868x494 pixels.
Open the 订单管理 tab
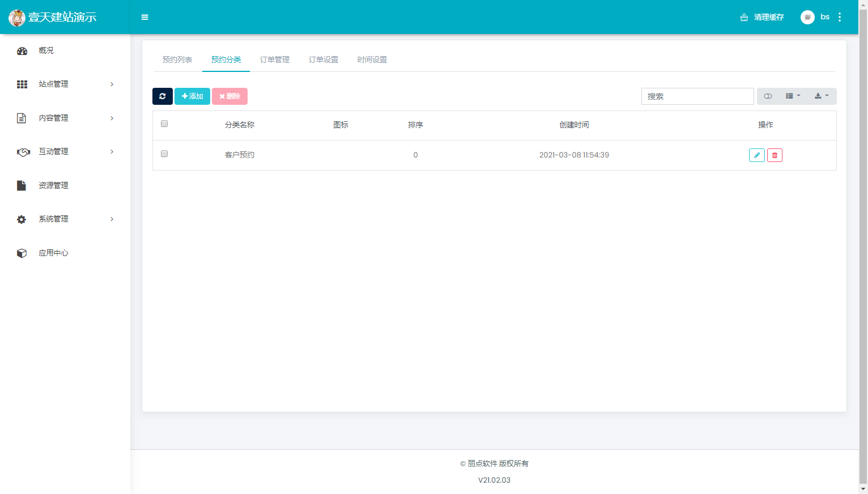(x=275, y=59)
